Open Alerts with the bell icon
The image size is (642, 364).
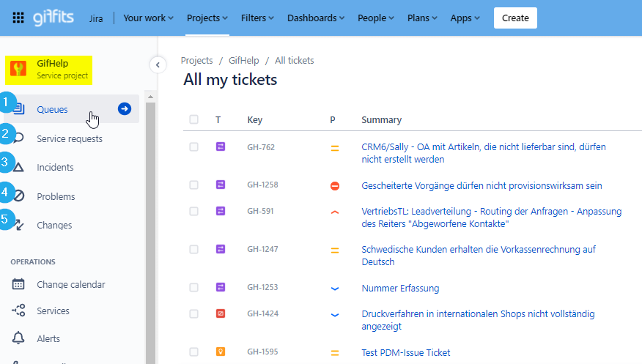pos(48,338)
